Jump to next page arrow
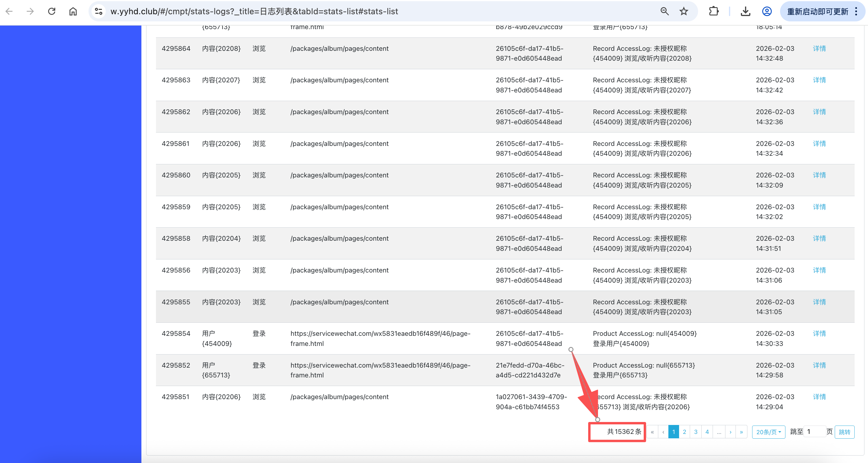This screenshot has width=868, height=463. (x=730, y=432)
